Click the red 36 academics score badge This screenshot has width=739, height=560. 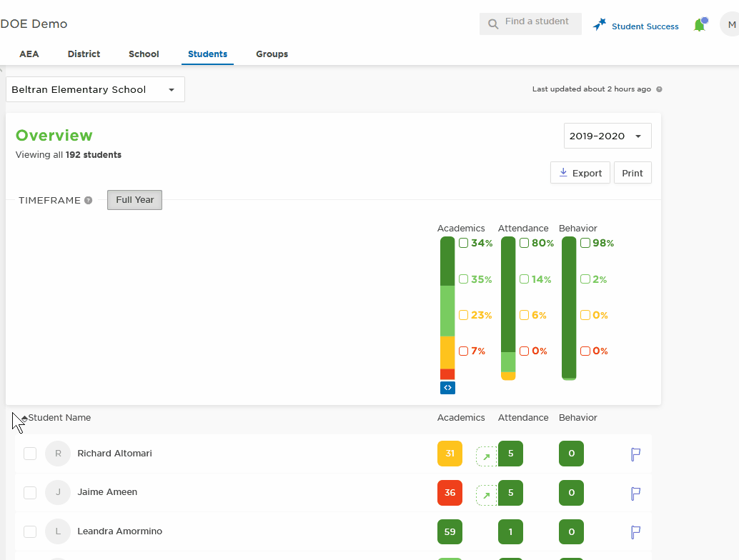[x=450, y=493]
